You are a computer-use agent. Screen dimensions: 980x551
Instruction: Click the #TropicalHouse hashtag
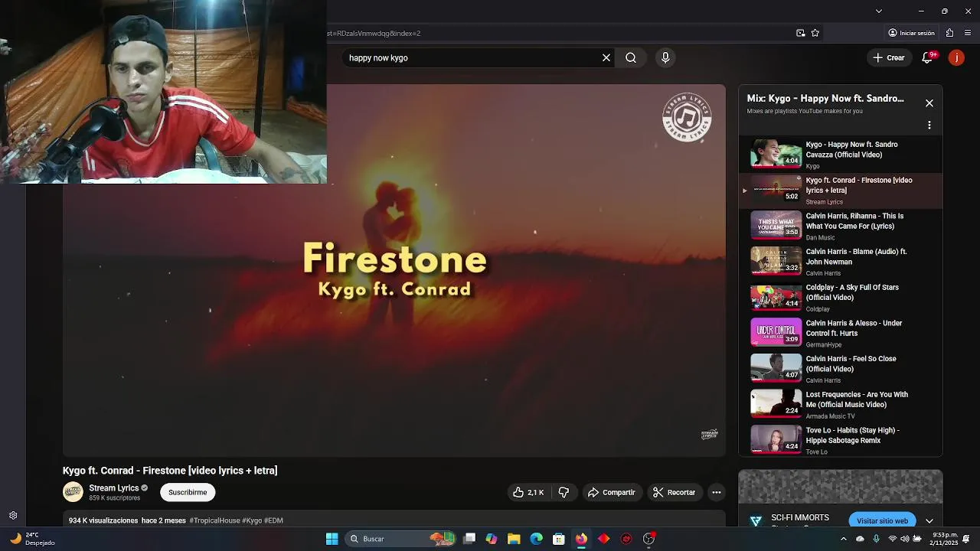pos(214,520)
